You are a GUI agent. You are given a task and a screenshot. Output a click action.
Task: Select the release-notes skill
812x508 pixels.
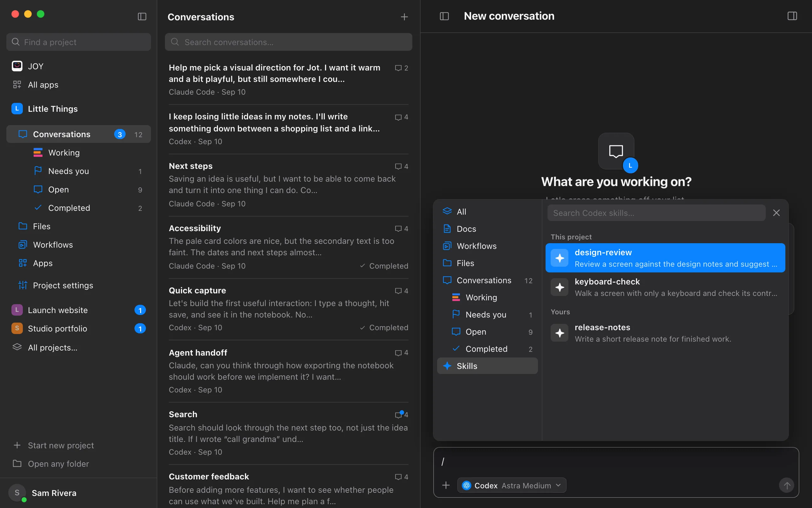point(665,333)
